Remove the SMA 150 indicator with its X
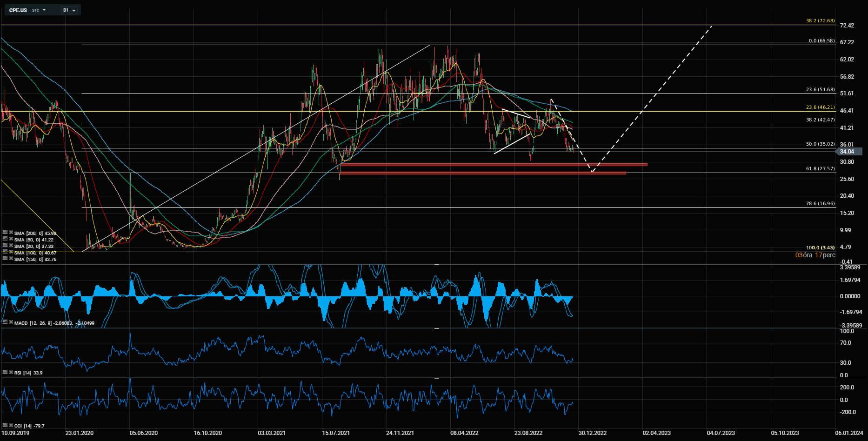This screenshot has width=868, height=441. click(x=11, y=258)
